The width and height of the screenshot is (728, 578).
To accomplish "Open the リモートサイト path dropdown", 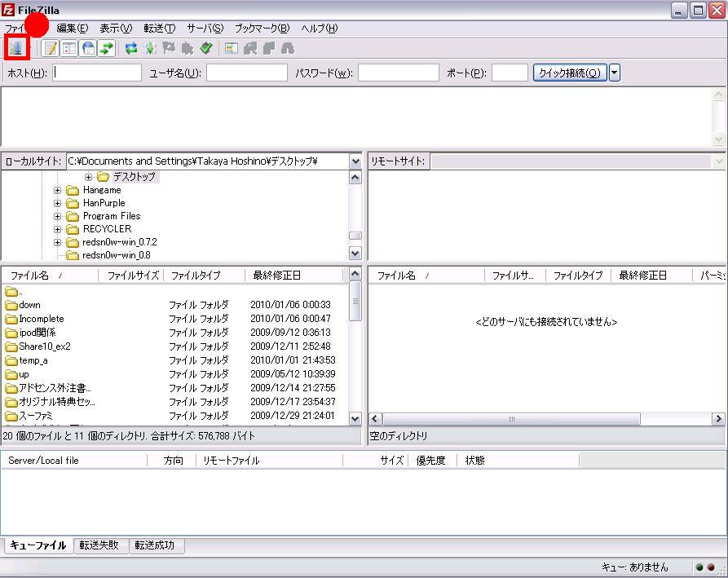I will (x=719, y=161).
